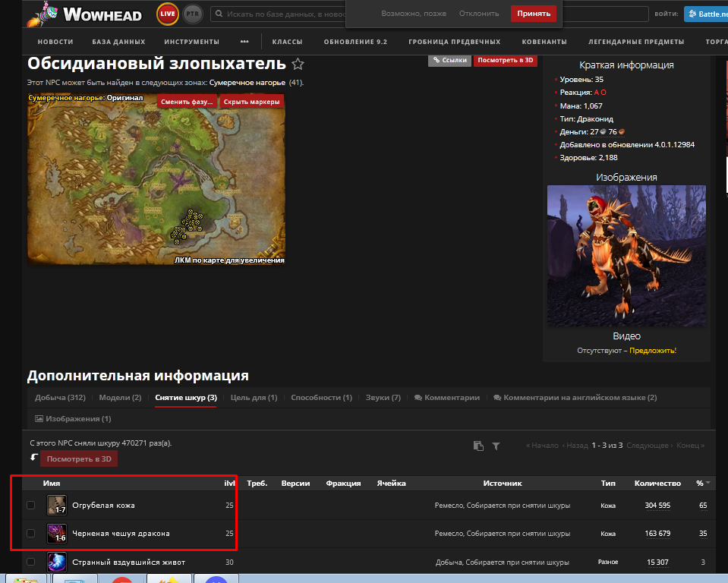Open the Сменить фазу dropdown on map
The image size is (728, 583).
(187, 102)
